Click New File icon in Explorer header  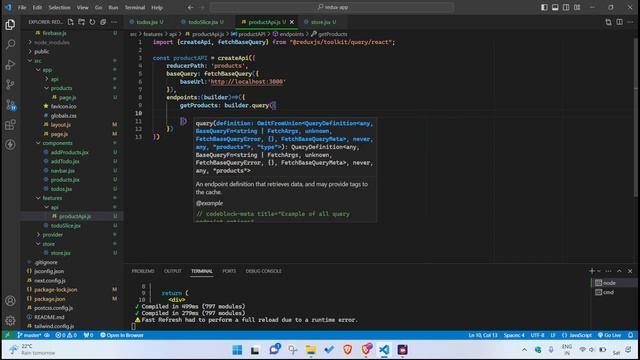pos(71,22)
